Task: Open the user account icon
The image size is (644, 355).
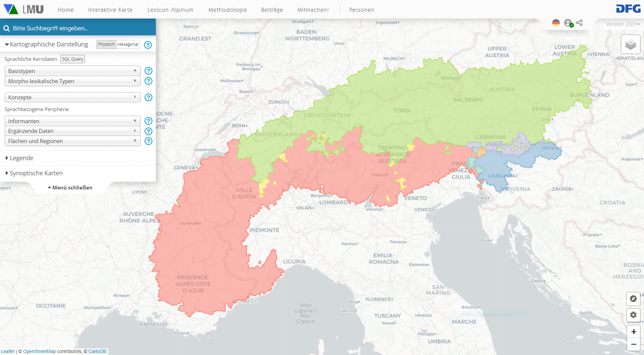Action: point(568,23)
